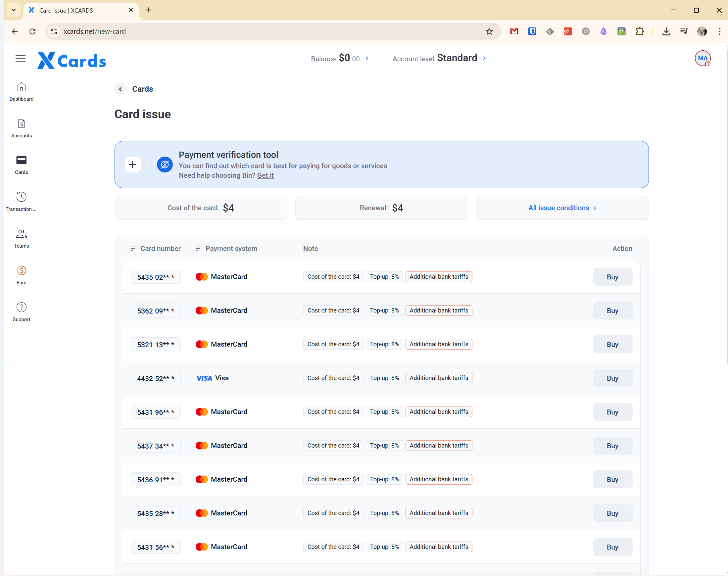728x576 pixels.
Task: Open All issue conditions link
Action: coord(562,208)
